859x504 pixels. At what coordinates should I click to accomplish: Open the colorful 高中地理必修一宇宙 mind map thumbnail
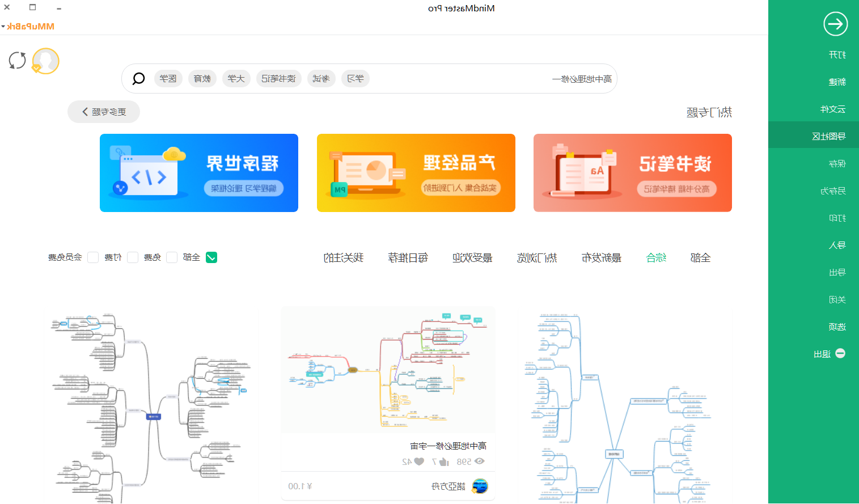388,370
